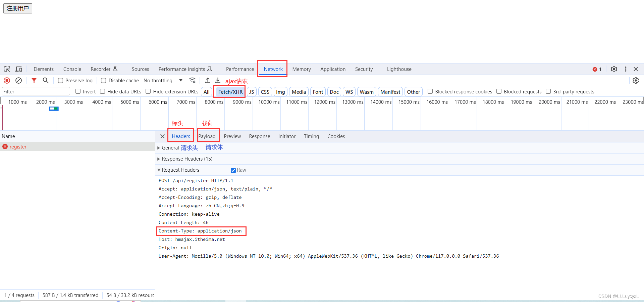Screen dimensions: 644x302
Task: Collapse the Request Headers section
Action: pyautogui.click(x=159, y=170)
